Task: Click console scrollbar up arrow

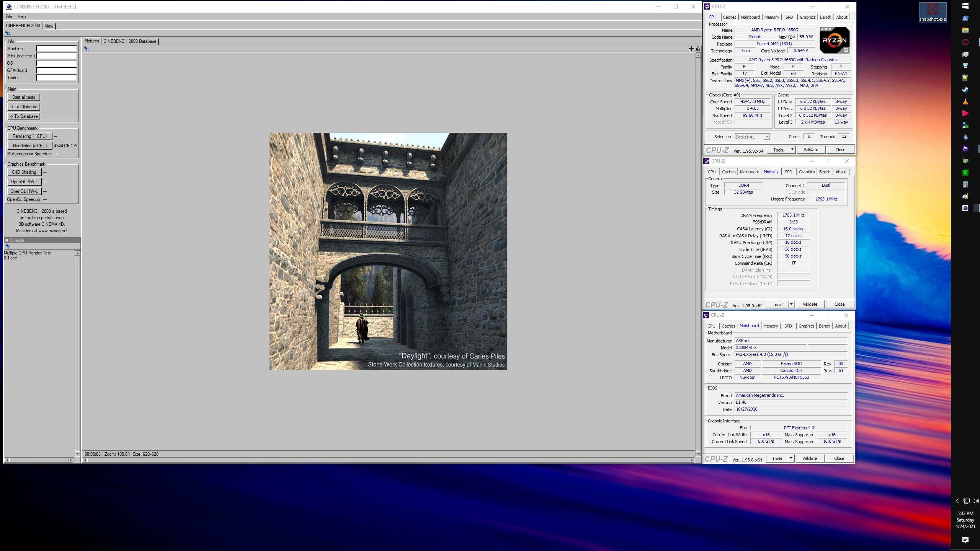Action: (x=77, y=253)
